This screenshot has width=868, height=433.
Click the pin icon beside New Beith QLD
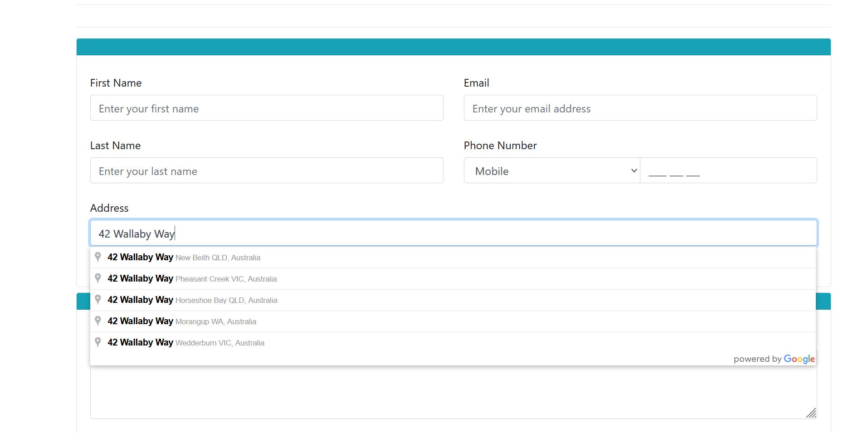point(98,257)
